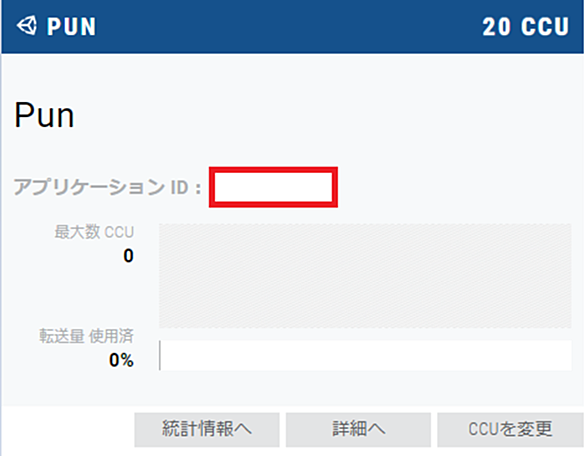
Task: Click the 最大数 CCU label
Action: pyautogui.click(x=94, y=232)
